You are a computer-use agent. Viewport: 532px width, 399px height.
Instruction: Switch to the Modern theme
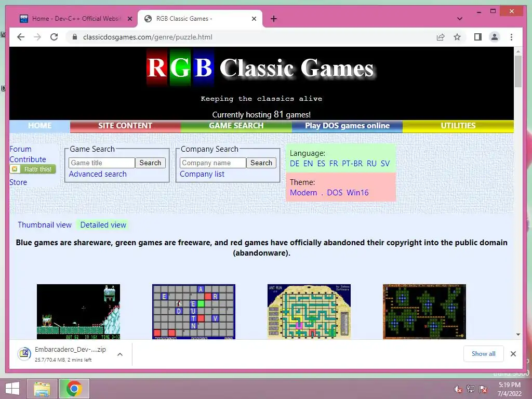click(x=303, y=193)
